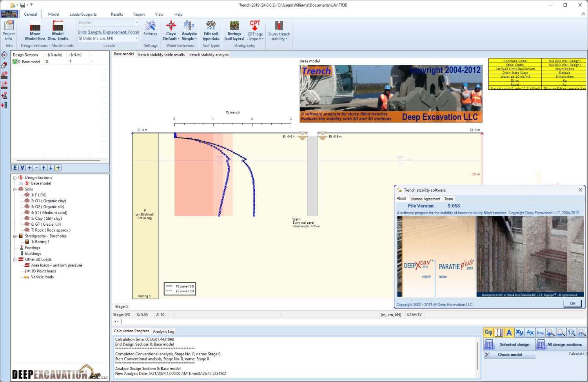The height and width of the screenshot is (382, 588).
Task: Click the zoom in magnifier icon
Action: pyautogui.click(x=551, y=333)
